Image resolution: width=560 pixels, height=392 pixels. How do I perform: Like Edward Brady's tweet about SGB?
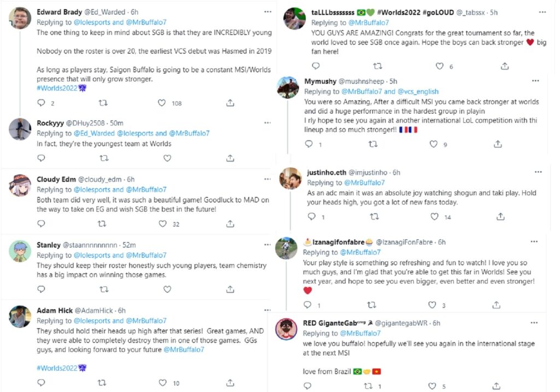[x=162, y=103]
